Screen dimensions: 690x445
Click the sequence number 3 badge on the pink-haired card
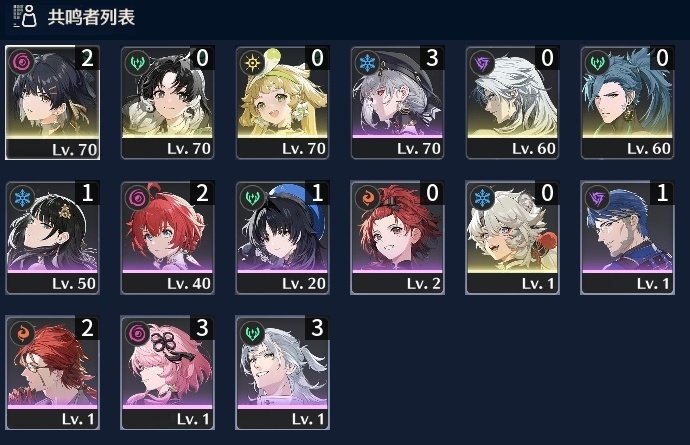point(202,328)
